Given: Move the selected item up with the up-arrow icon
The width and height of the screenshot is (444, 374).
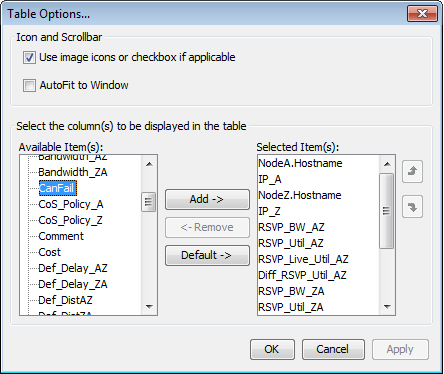Looking at the screenshot, I should tap(412, 171).
